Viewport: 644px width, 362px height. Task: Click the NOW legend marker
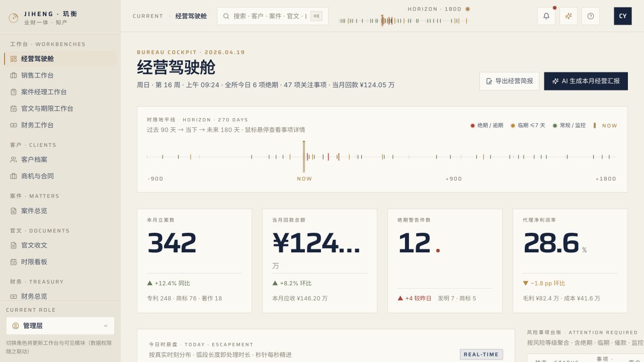pos(595,126)
